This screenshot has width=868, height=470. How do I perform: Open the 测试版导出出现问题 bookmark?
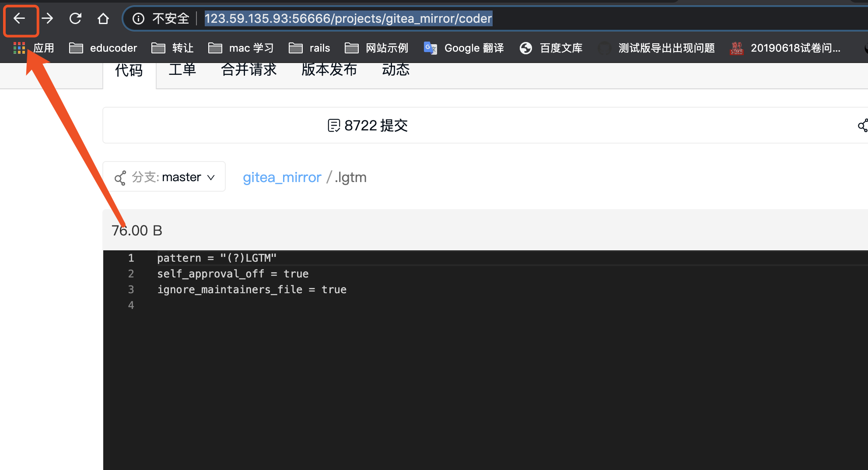click(656, 48)
